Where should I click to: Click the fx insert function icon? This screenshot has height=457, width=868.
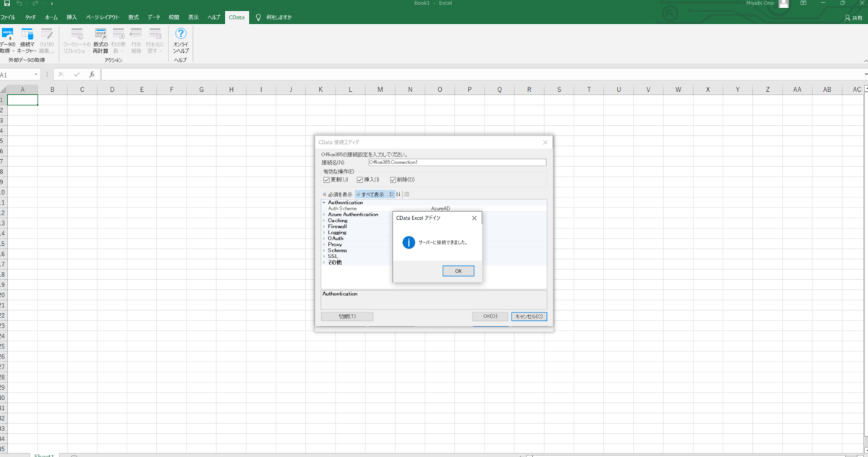click(92, 74)
